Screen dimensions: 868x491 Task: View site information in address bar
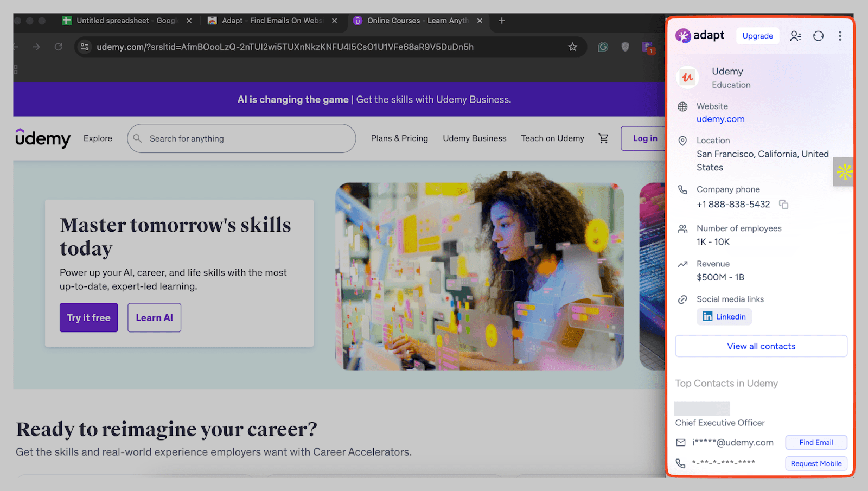(85, 47)
